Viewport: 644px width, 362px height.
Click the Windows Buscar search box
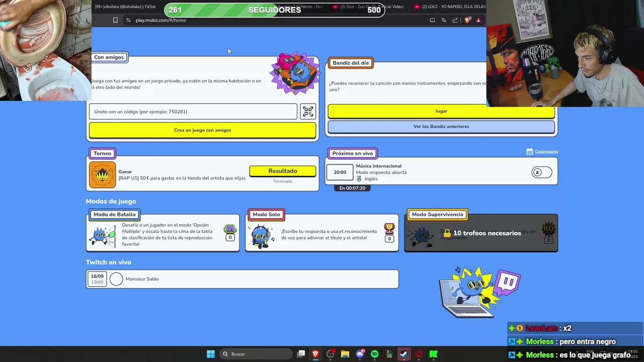[257, 354]
